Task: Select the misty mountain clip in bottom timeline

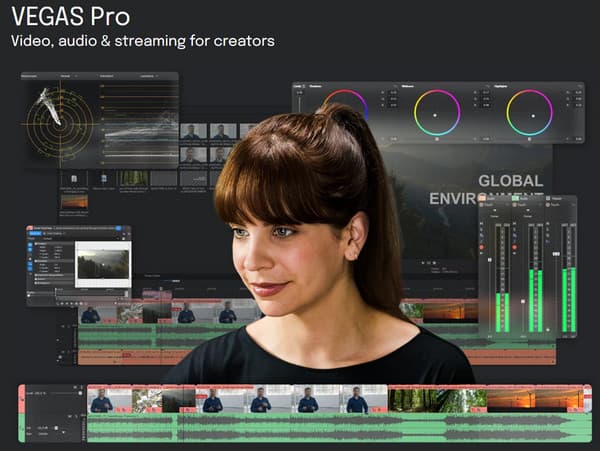Action: [x=179, y=399]
